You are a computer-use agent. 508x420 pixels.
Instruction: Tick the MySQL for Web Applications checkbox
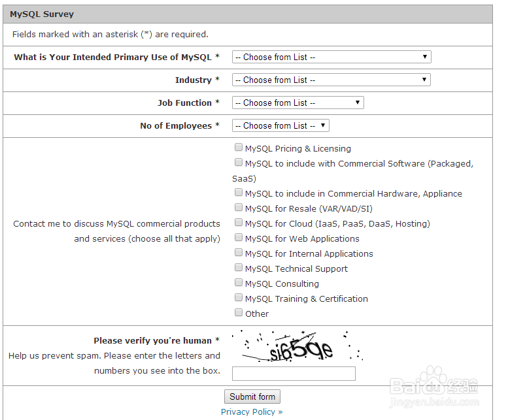click(x=239, y=238)
